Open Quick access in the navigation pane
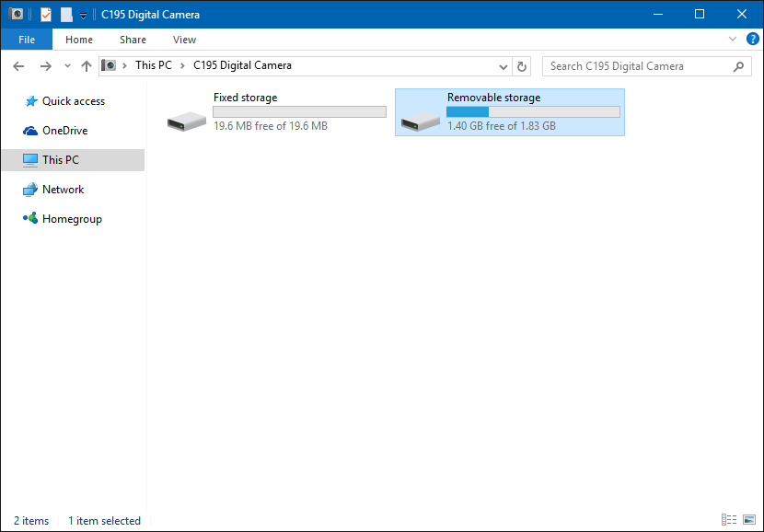Image resolution: width=764 pixels, height=532 pixels. [x=73, y=101]
